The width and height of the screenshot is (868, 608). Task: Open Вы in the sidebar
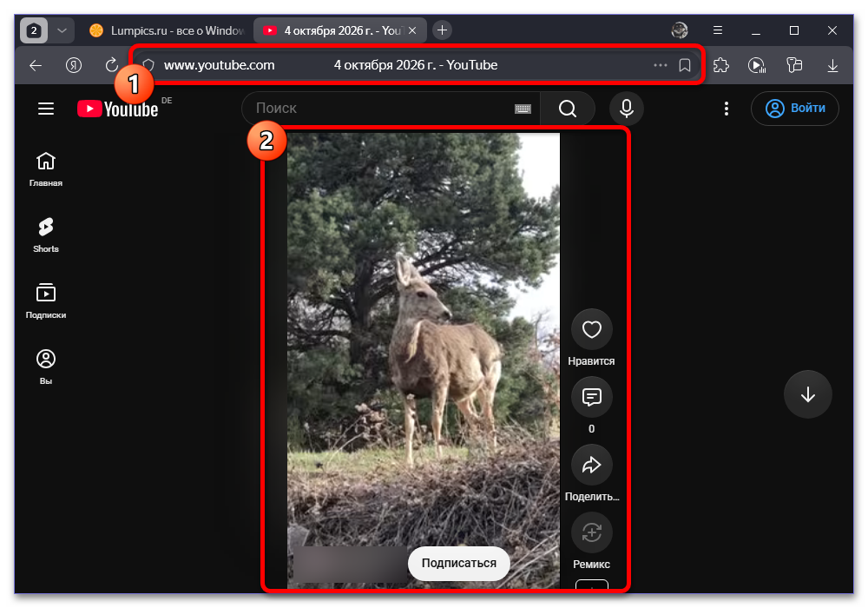coord(46,367)
